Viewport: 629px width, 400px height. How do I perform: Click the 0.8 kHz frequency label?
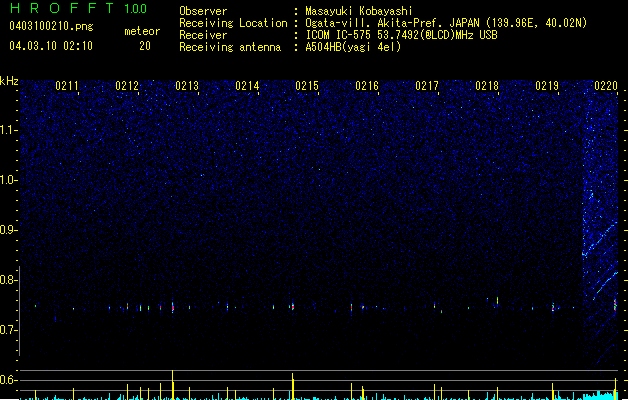tap(8, 280)
